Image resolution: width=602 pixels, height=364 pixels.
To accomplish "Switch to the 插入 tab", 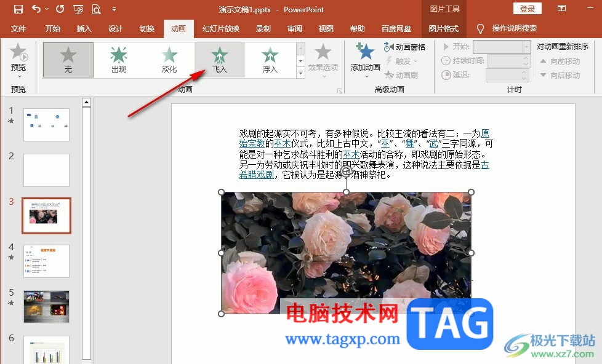I will click(84, 29).
